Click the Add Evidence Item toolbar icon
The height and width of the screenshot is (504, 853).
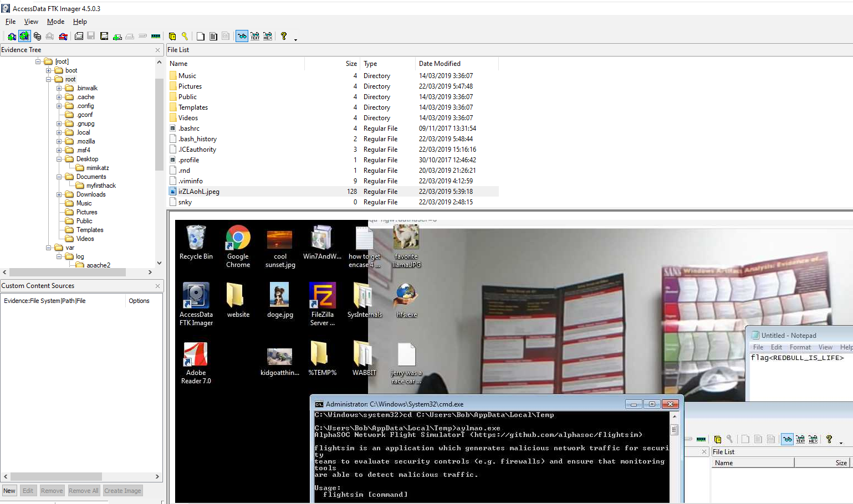pyautogui.click(x=12, y=37)
